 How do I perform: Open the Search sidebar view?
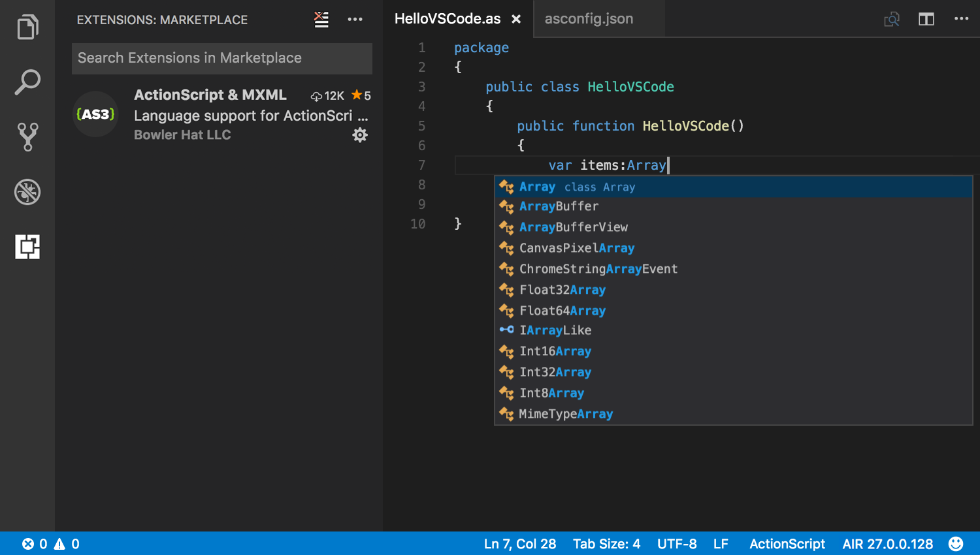point(27,82)
